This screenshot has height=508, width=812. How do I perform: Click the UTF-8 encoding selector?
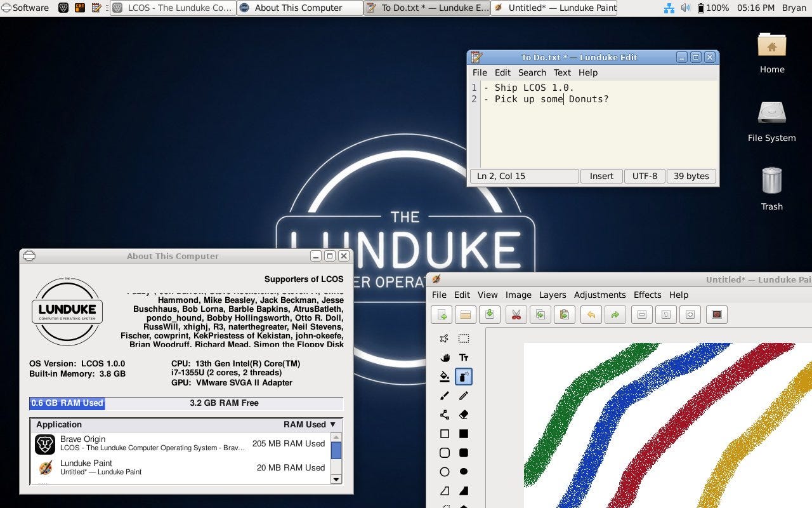(x=645, y=176)
